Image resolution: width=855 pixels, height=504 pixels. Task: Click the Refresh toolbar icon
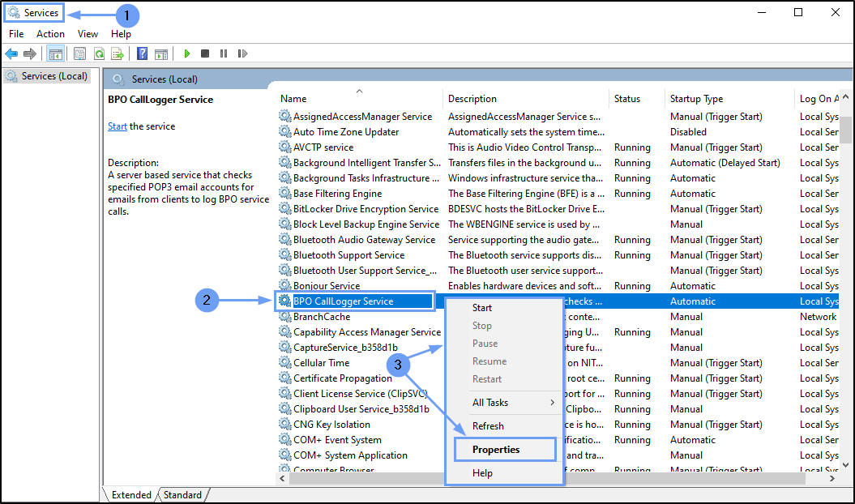point(99,54)
